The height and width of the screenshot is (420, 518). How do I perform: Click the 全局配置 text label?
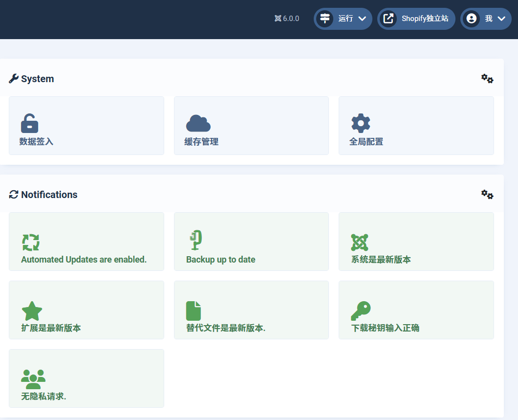click(366, 142)
